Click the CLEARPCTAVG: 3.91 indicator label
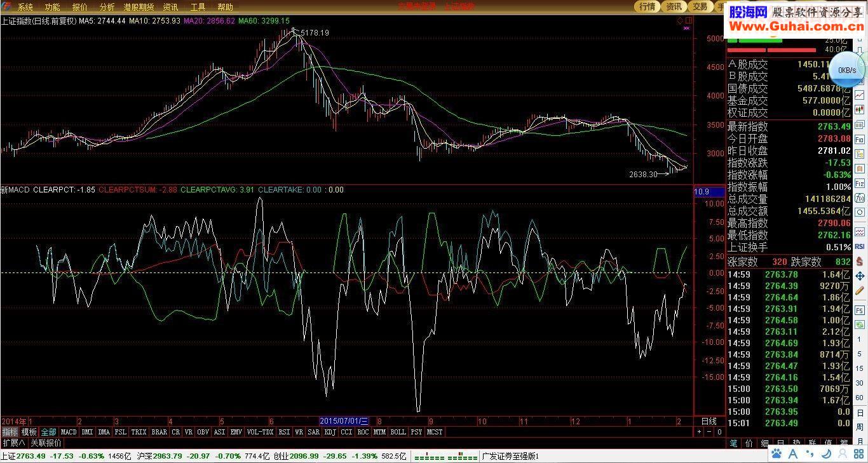The width and height of the screenshot is (868, 463). point(217,189)
